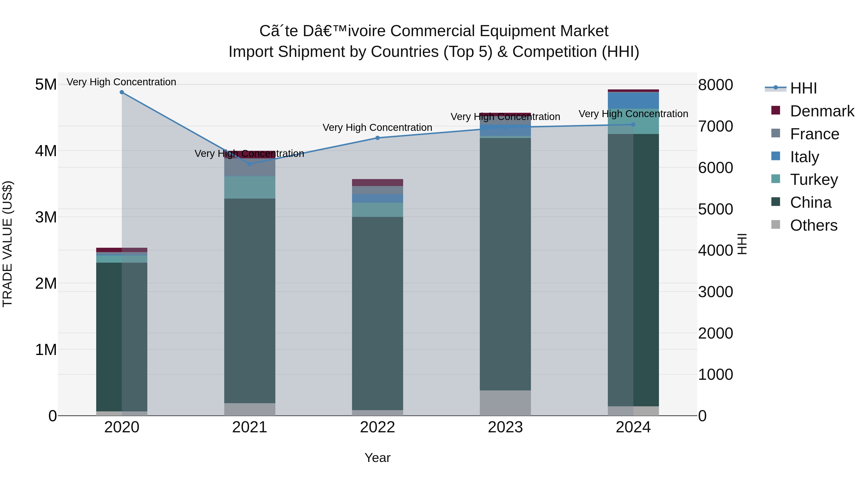Click the Others segment of the 2023 bar
868x488 pixels.
click(505, 403)
